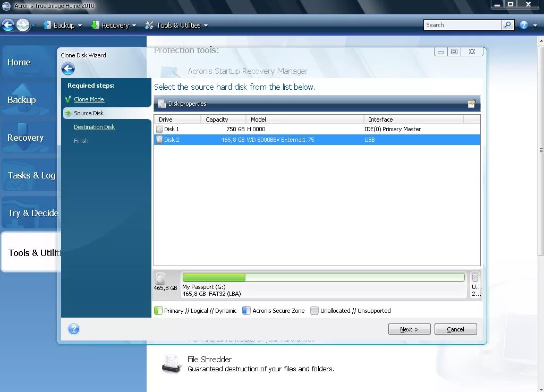This screenshot has width=544, height=392.
Task: Sort by Interface column header
Action: (413, 120)
